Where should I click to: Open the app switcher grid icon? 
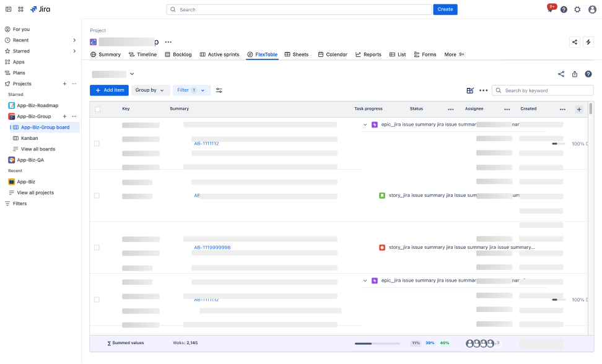coord(20,9)
